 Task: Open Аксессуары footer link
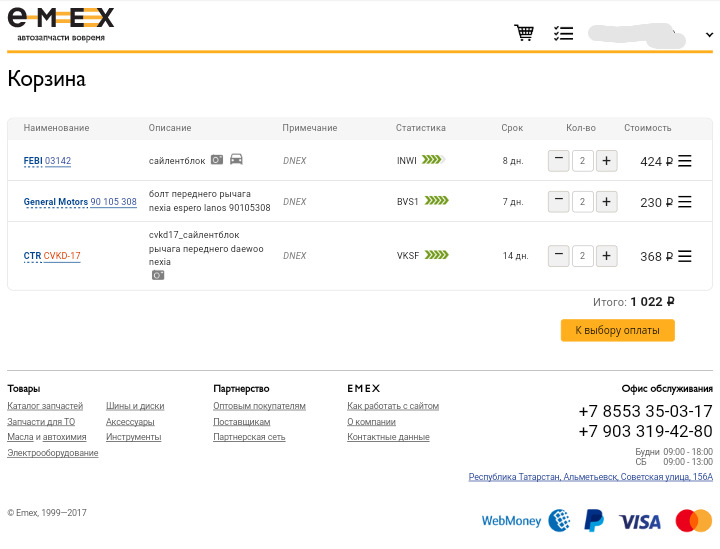click(x=130, y=421)
